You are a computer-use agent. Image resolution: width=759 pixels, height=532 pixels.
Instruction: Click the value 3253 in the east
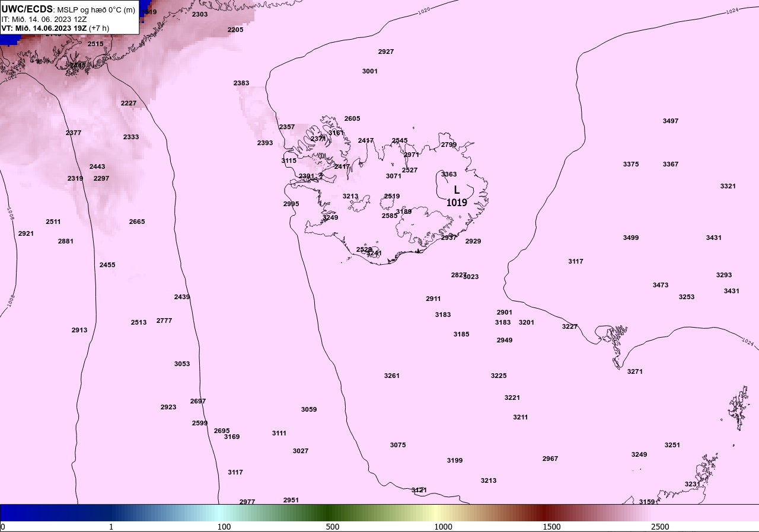(687, 297)
